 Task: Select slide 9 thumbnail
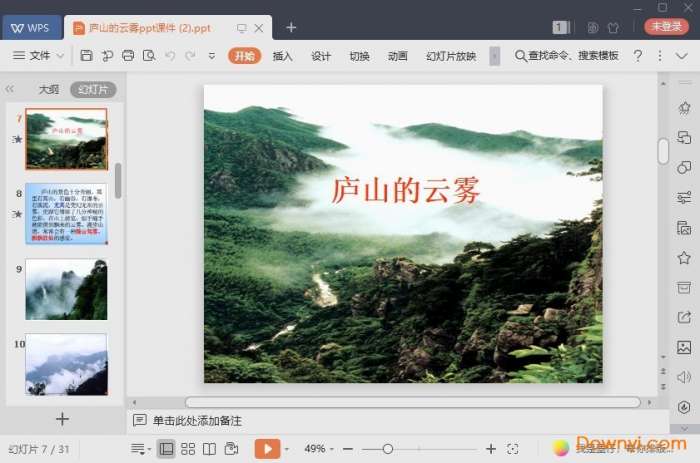[x=66, y=290]
